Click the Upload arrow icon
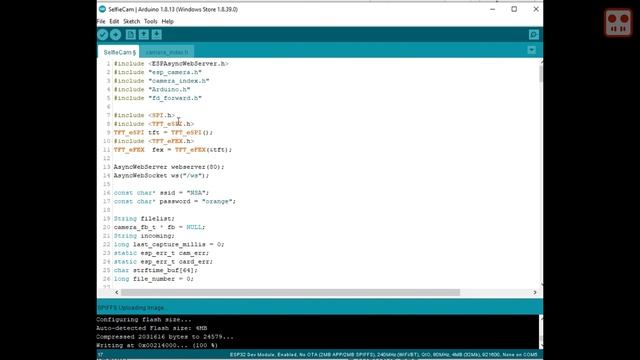The height and width of the screenshot is (360, 640). point(116,35)
